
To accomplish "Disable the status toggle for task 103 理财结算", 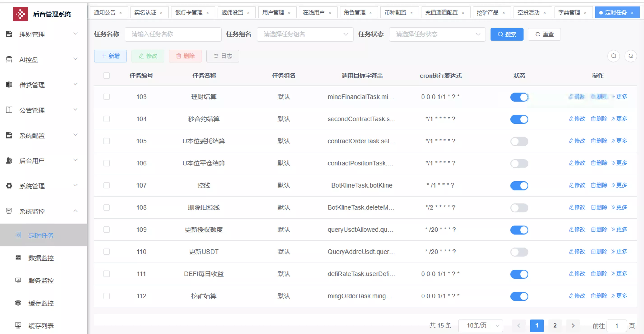I will [x=519, y=97].
